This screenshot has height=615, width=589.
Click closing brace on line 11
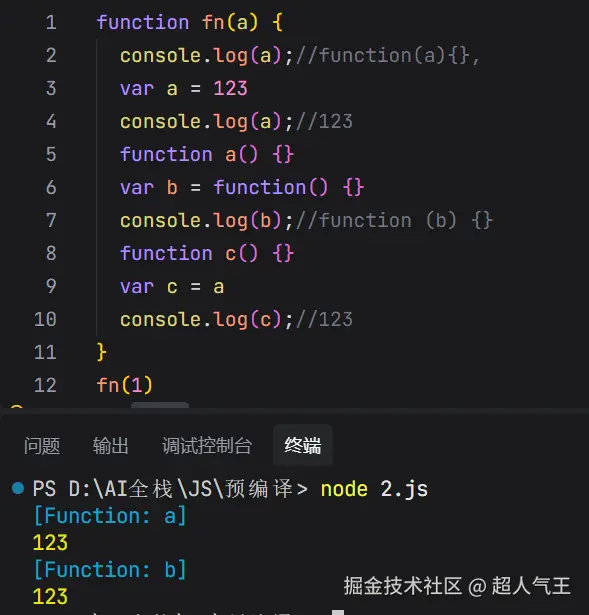click(x=102, y=352)
